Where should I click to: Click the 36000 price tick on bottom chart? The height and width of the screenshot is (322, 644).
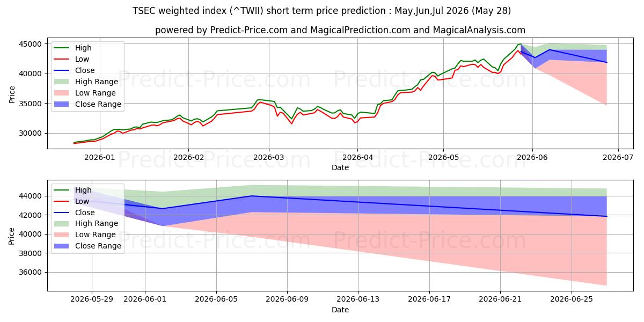click(x=32, y=273)
